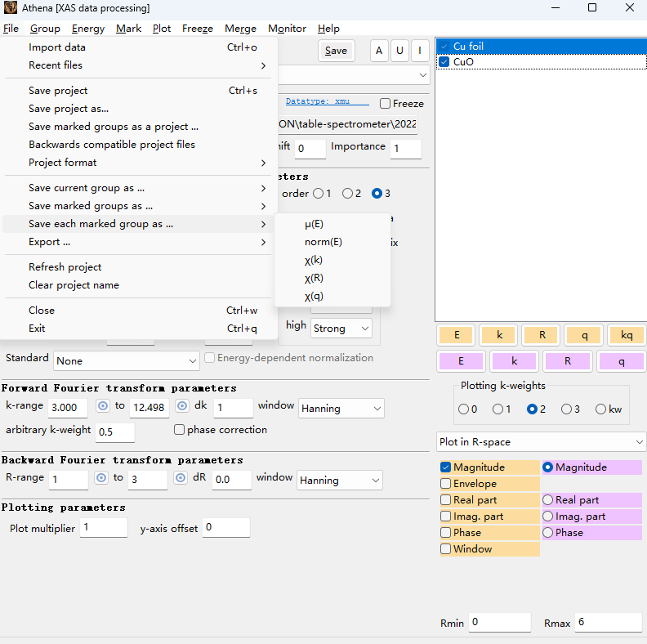The height and width of the screenshot is (644, 647).
Task: Expand the Plot in R-space dropdown
Action: [540, 442]
